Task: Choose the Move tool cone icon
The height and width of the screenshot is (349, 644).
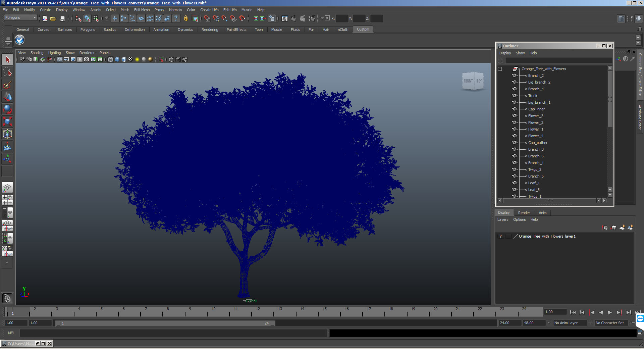Action: coord(7,97)
